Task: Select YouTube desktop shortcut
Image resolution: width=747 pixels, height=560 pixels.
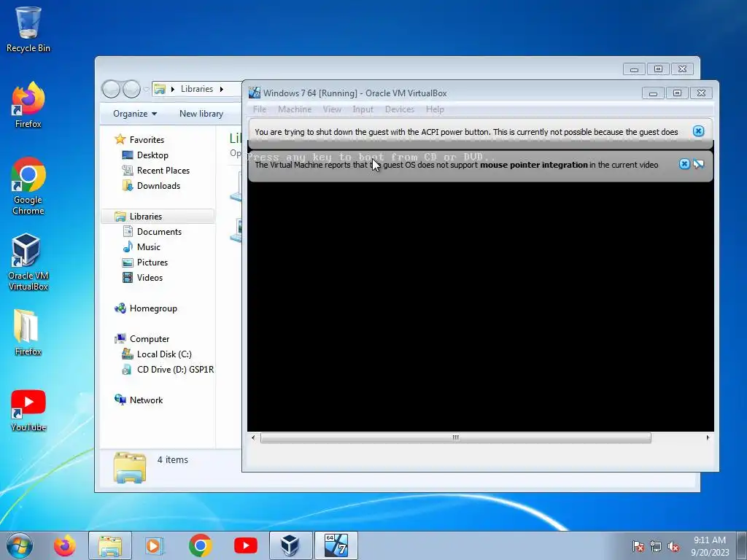Action: [x=28, y=411]
